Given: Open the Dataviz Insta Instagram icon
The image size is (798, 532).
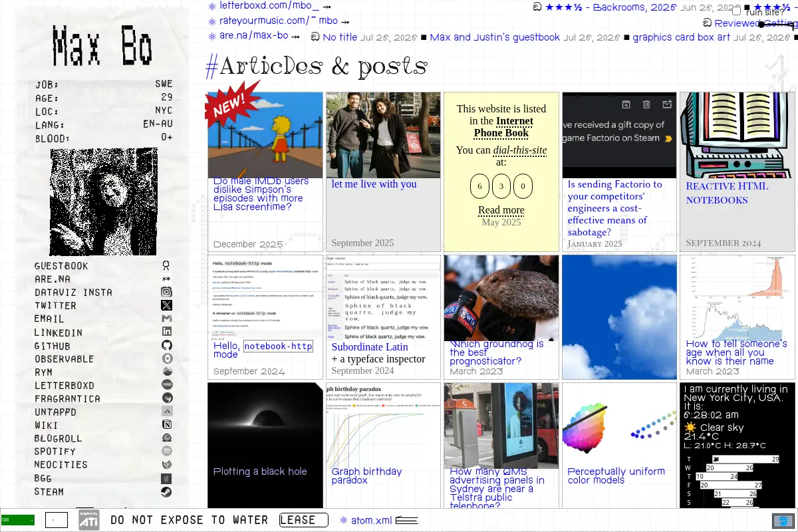Looking at the screenshot, I should point(167,292).
